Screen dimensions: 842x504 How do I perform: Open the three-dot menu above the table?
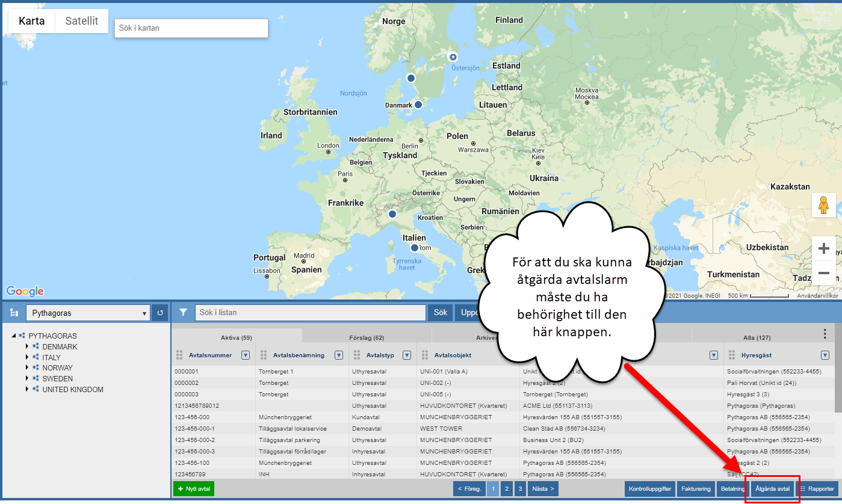pos(825,334)
